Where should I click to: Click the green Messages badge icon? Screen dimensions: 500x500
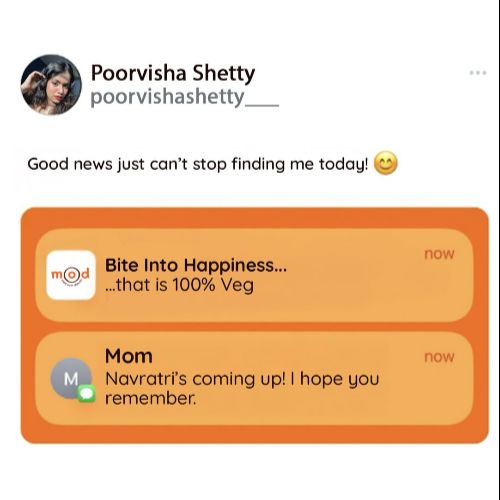tap(87, 393)
